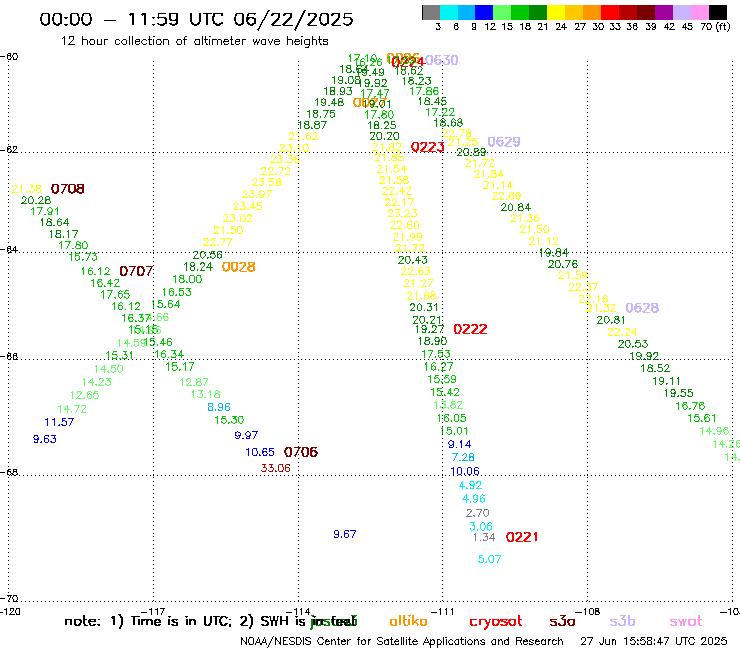
Task: Click the blue 9.97 value
Action: (246, 435)
